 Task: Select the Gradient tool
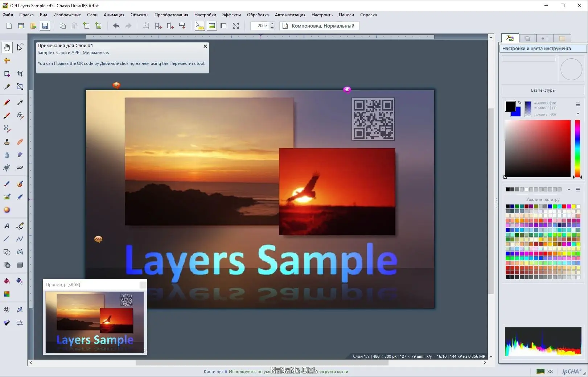[7, 294]
